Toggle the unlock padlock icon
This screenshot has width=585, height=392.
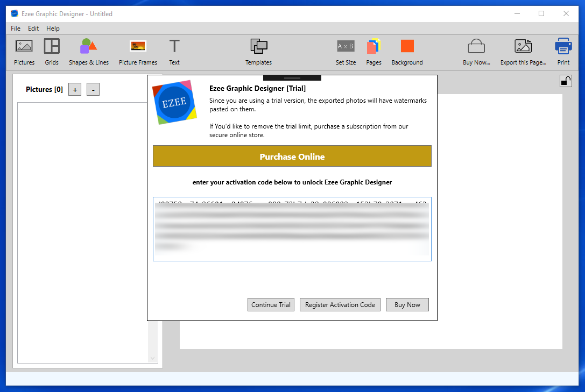[x=566, y=81]
